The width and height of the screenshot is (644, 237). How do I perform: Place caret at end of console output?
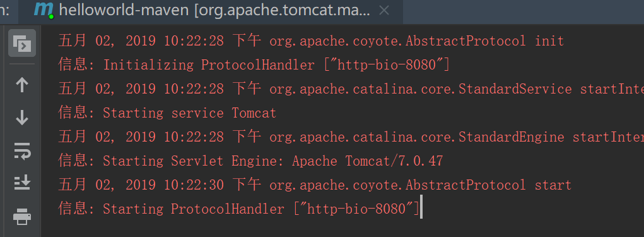421,209
